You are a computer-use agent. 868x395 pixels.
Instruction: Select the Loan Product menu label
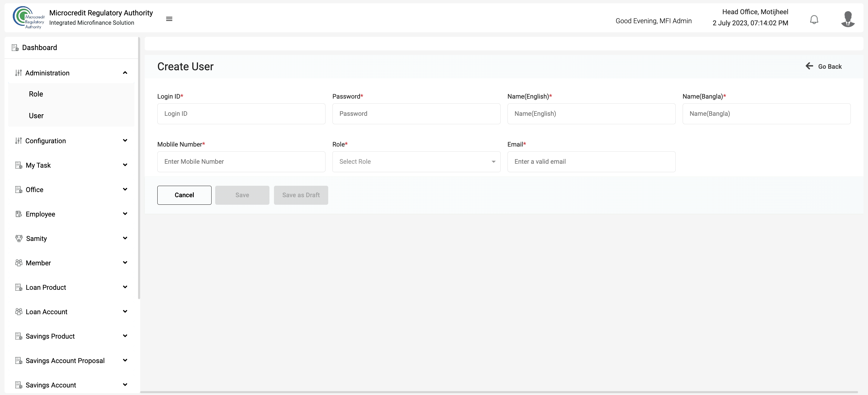46,287
